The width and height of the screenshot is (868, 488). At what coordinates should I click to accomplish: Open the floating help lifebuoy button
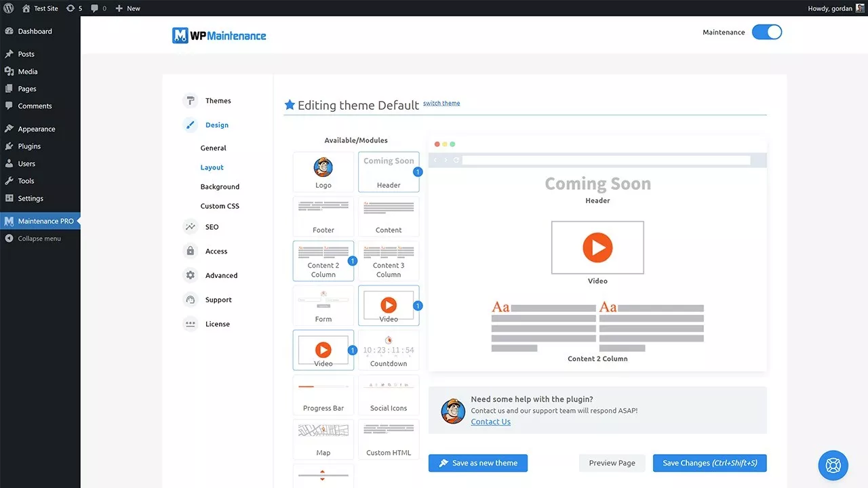pos(833,466)
